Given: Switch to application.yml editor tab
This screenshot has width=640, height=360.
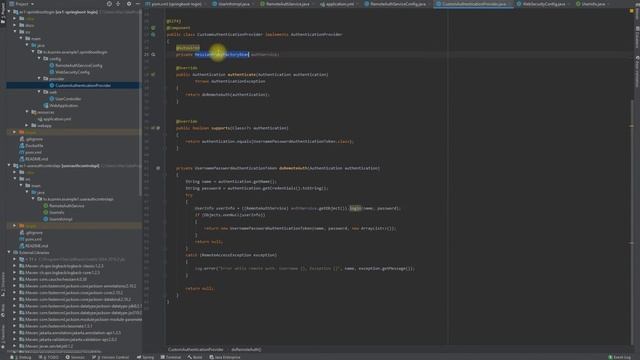Looking at the screenshot, I should (338, 4).
